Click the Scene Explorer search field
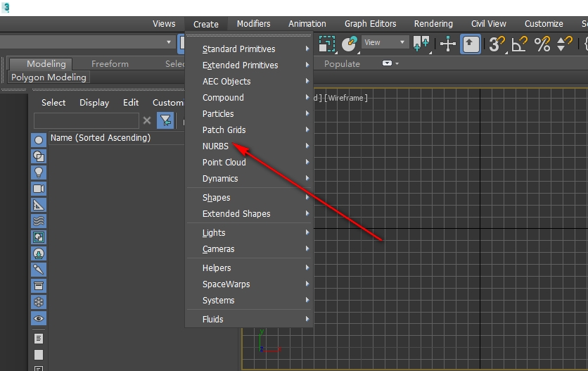The height and width of the screenshot is (371, 588). [x=86, y=121]
